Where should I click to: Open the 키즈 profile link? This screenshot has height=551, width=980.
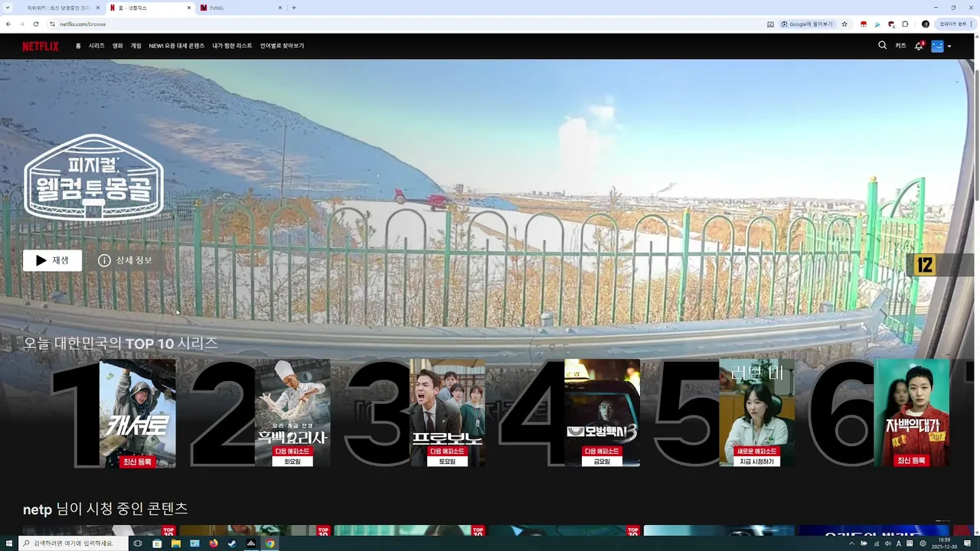point(900,46)
